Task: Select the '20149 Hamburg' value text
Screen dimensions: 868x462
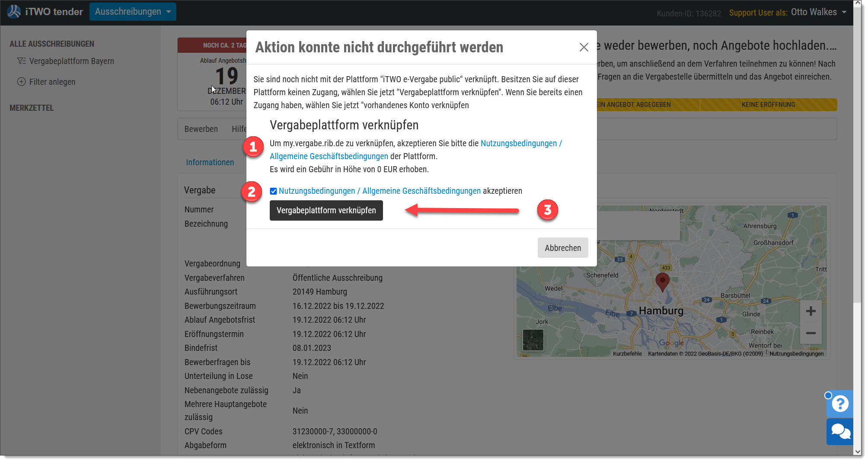Action: pyautogui.click(x=320, y=292)
